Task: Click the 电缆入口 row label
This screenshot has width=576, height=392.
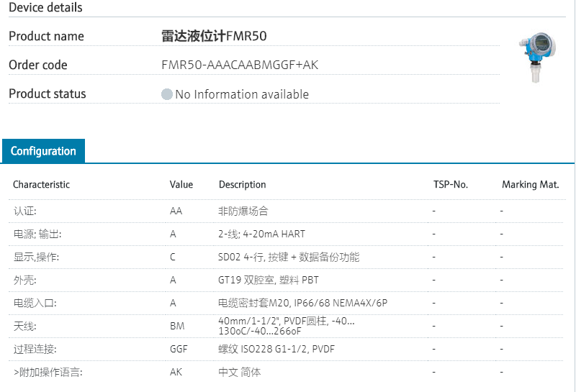Action: pyautogui.click(x=35, y=304)
